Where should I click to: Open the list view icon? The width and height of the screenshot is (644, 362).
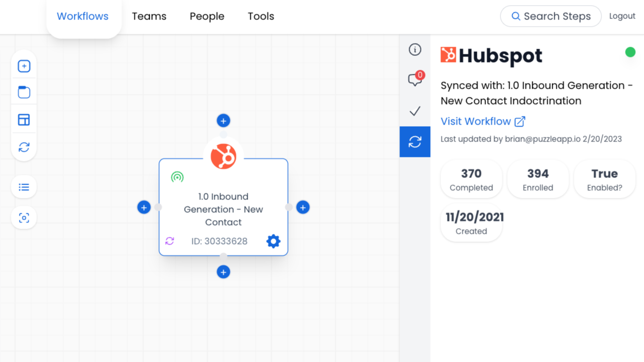24,187
